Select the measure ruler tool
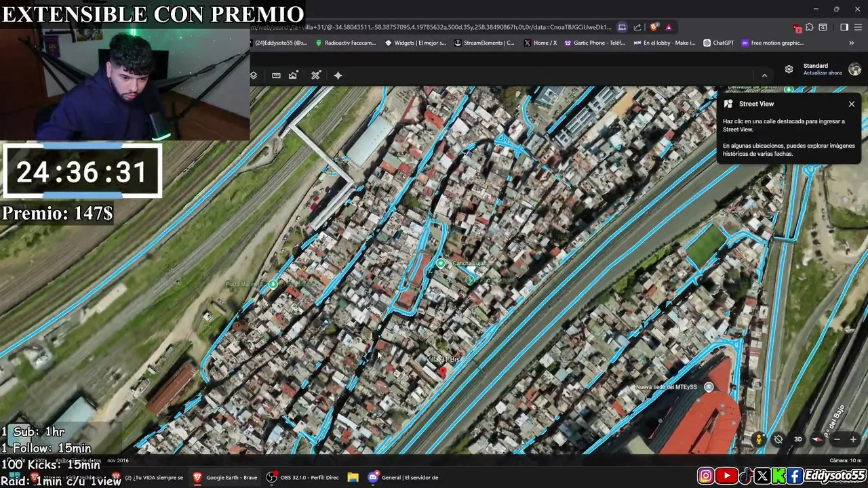 pyautogui.click(x=276, y=75)
